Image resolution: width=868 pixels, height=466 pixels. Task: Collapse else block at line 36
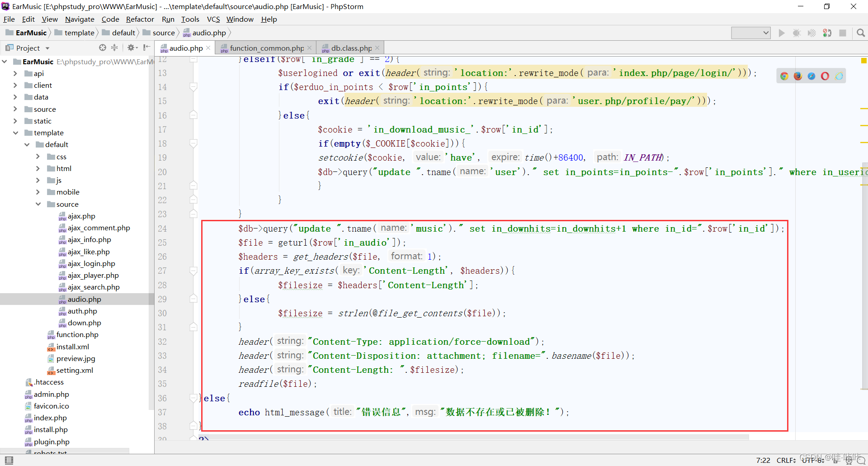193,398
